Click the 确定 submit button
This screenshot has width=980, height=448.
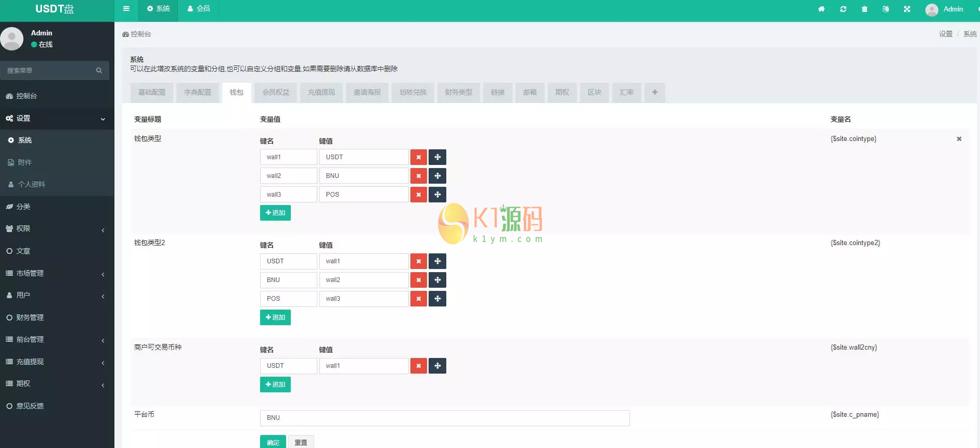pyautogui.click(x=273, y=442)
